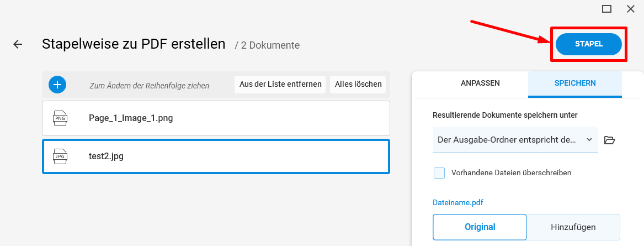
Task: Switch to the SPEICHERN tab
Action: click(x=575, y=83)
